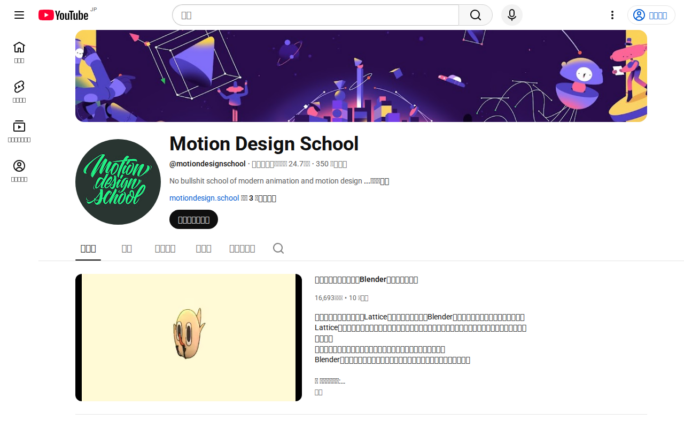
Task: Click the YouTube logo
Action: [64, 15]
